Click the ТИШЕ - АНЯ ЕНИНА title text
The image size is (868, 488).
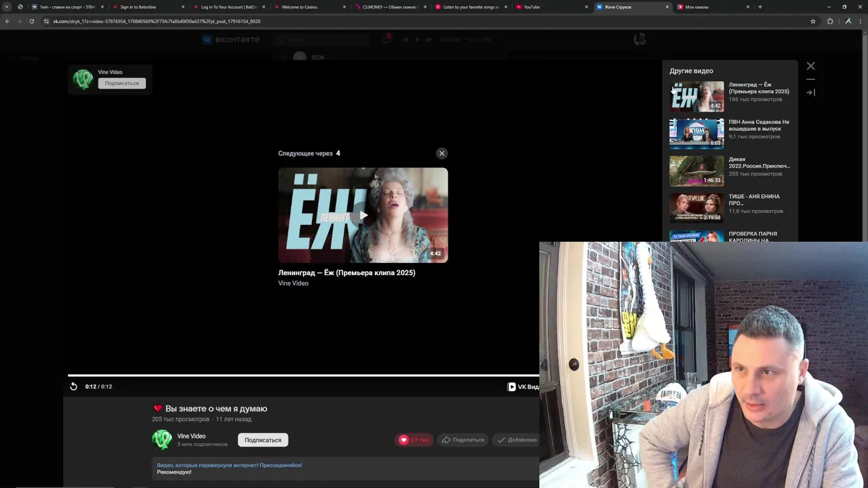coord(754,199)
